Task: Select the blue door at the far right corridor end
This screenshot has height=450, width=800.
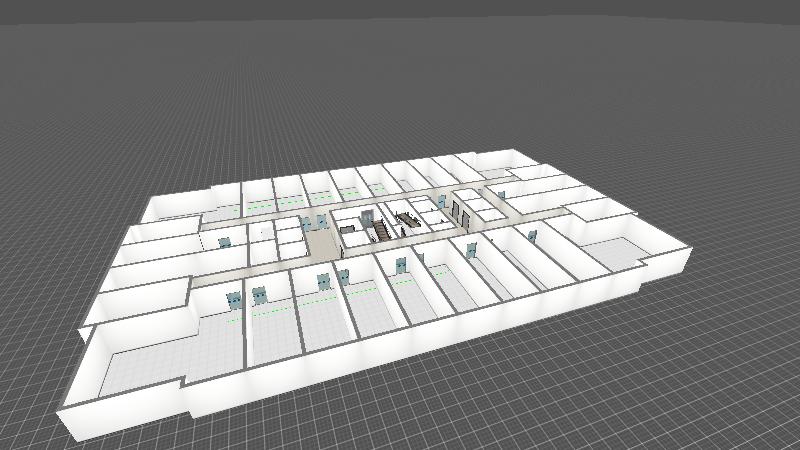Action: [x=532, y=235]
